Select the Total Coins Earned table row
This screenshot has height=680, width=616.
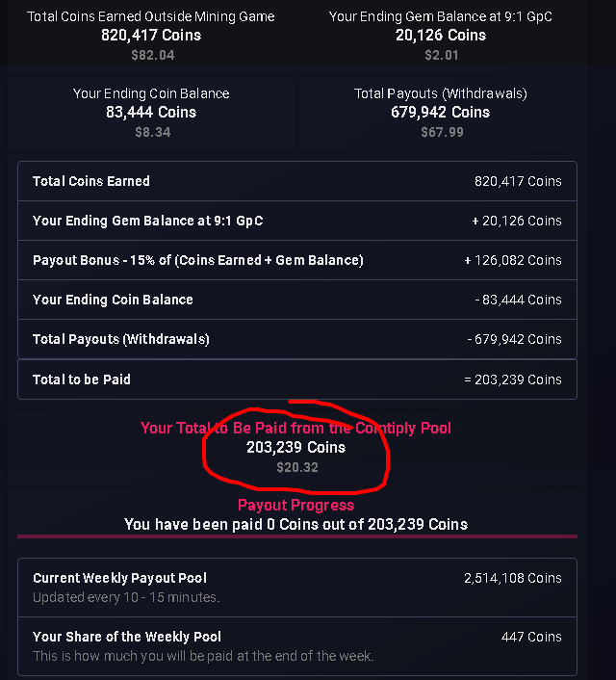click(296, 181)
